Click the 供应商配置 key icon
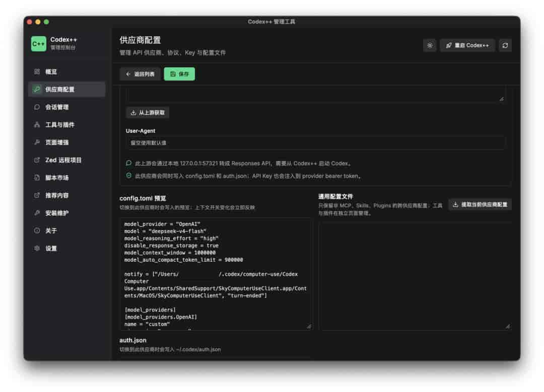Screen dimensions: 544x392 [37, 90]
